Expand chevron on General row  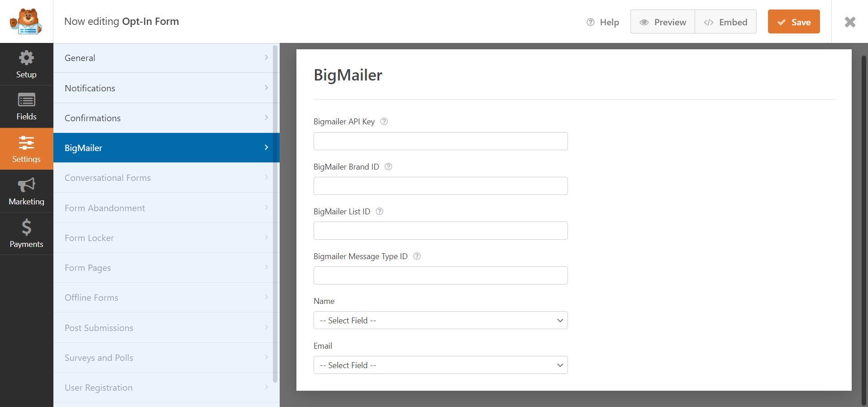tap(266, 57)
